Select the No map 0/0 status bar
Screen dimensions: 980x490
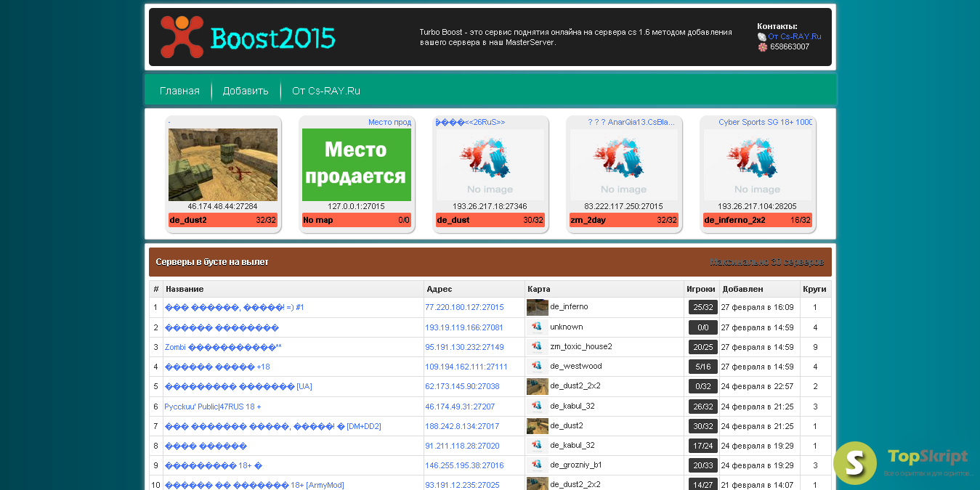[x=357, y=220]
